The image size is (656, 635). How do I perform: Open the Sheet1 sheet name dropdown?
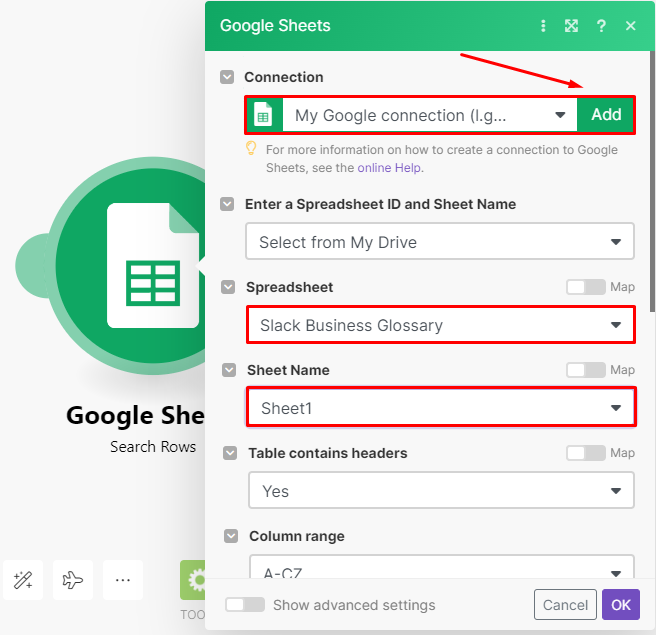tap(441, 407)
